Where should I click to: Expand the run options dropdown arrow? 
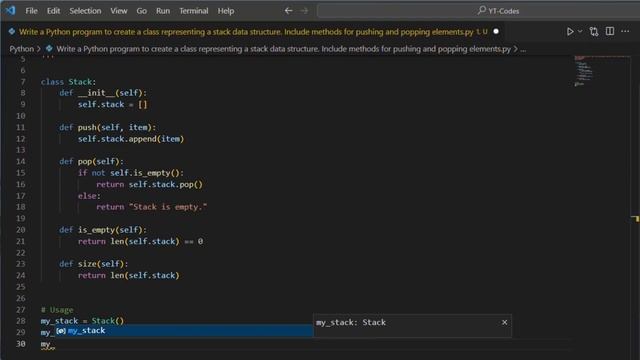click(580, 31)
